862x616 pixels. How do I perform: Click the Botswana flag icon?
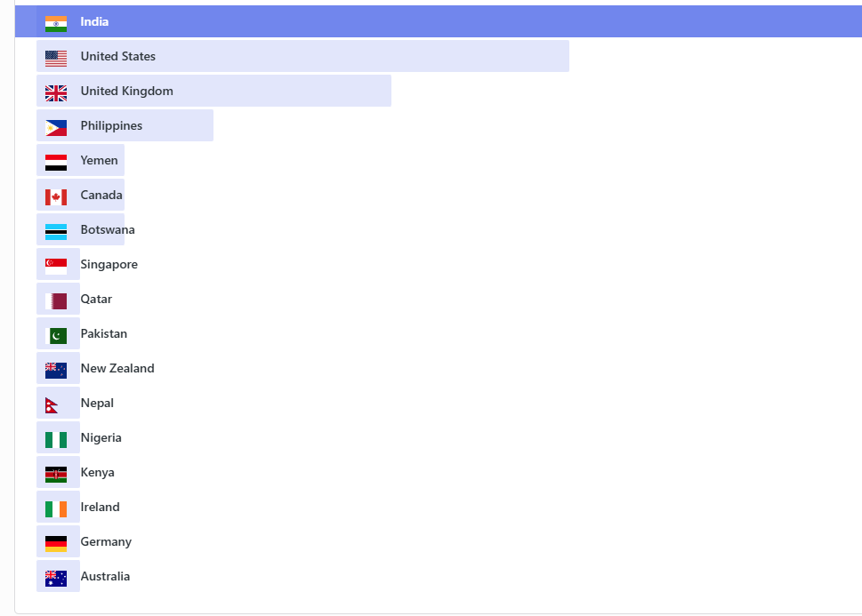tap(56, 230)
